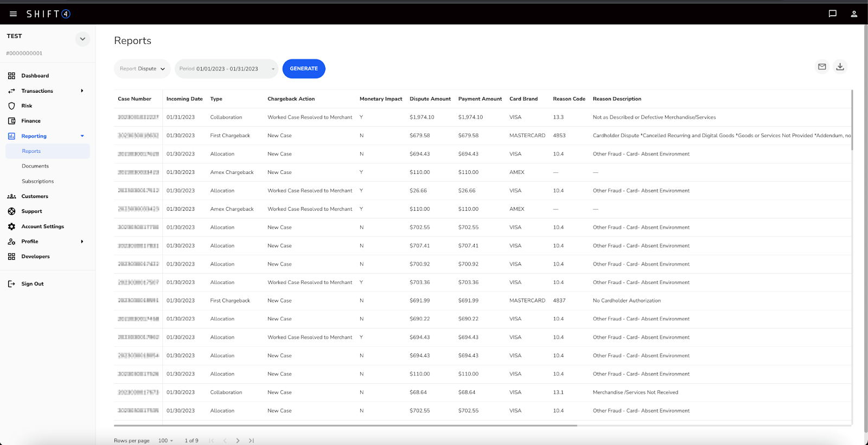Open Documents in the sidebar
This screenshot has height=445, width=868.
coord(35,166)
